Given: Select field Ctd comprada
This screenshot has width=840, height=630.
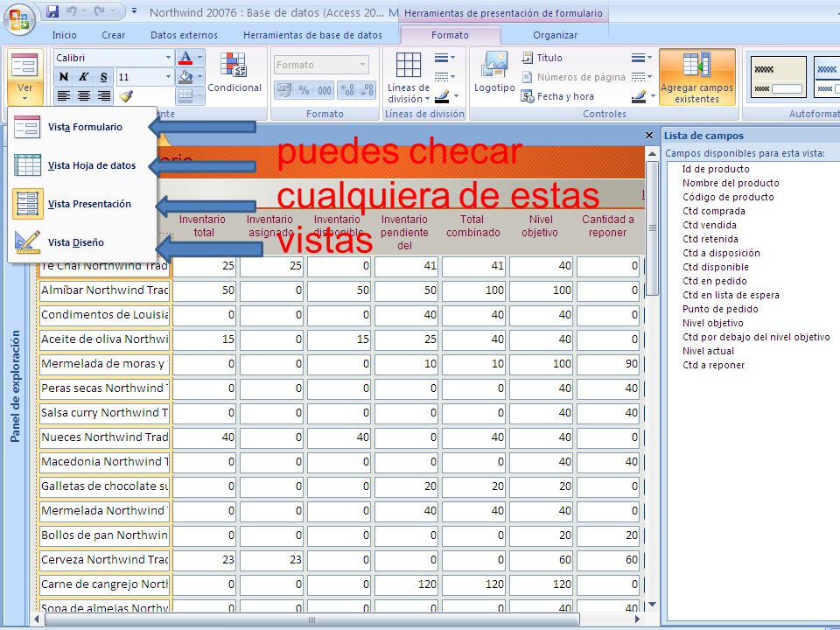Looking at the screenshot, I should 714,211.
